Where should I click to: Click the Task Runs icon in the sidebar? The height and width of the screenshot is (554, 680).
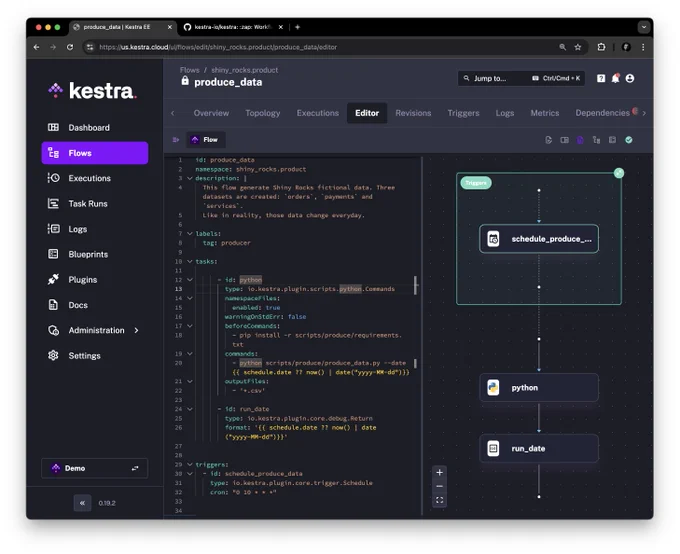pyautogui.click(x=53, y=203)
